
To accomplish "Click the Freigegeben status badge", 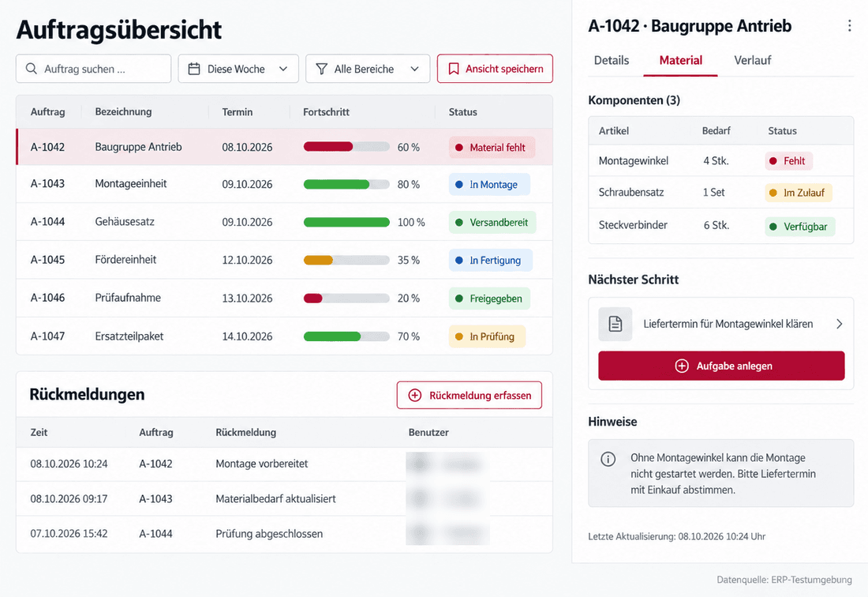I will (489, 298).
